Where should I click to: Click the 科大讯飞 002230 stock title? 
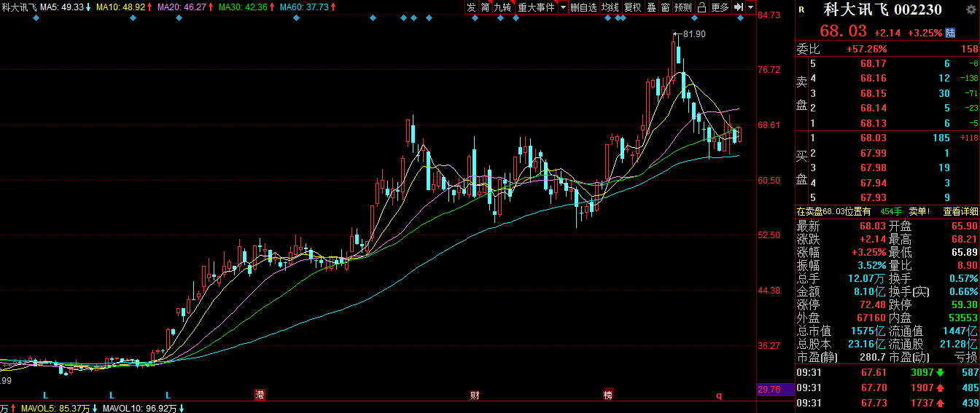(882, 10)
